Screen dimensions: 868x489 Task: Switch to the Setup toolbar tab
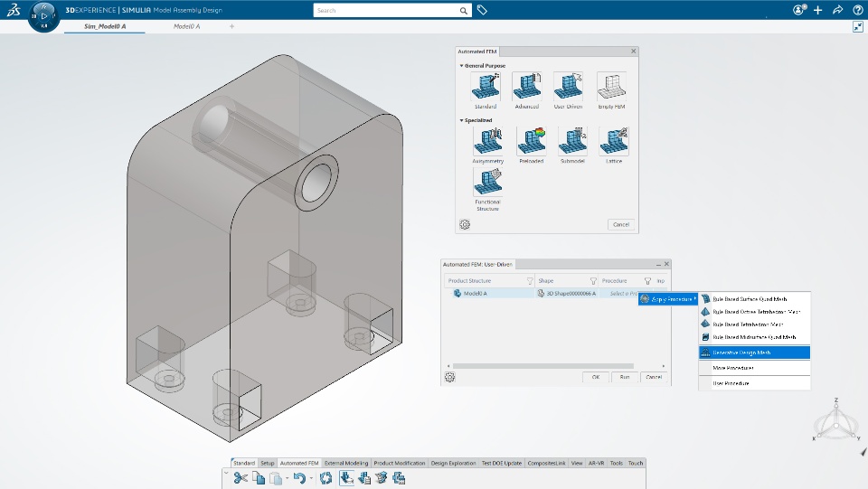[x=268, y=463]
